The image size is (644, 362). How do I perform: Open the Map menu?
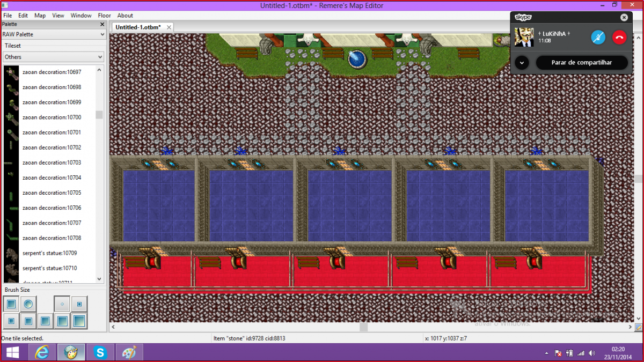coord(40,16)
